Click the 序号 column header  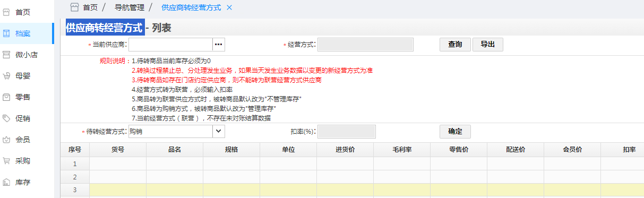pos(74,150)
